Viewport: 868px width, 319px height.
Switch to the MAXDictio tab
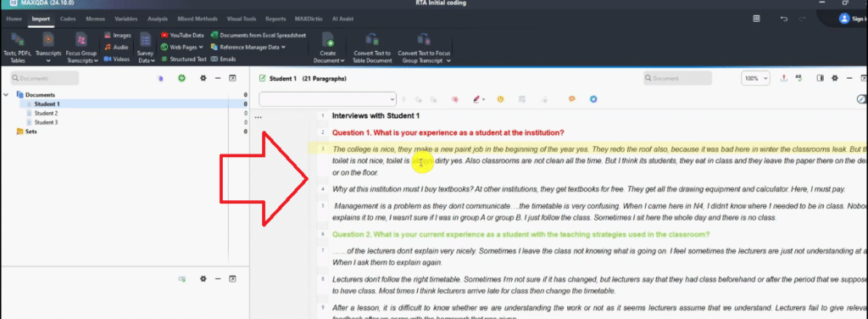click(309, 19)
